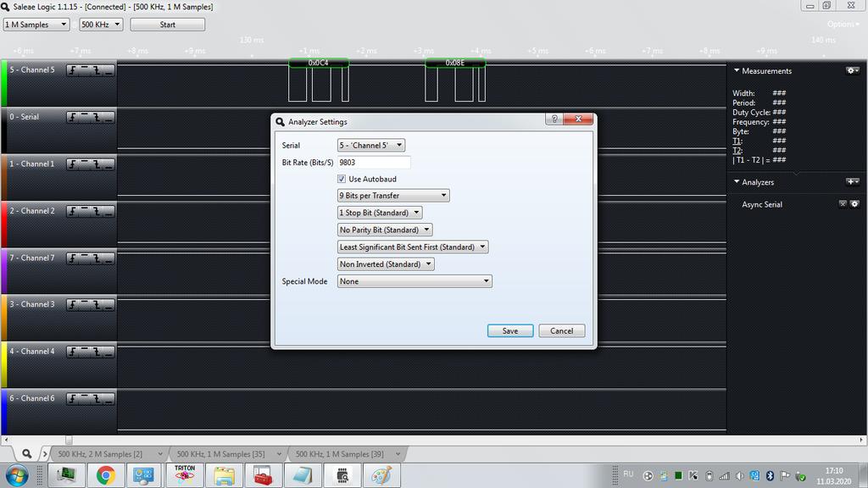Select the Async Serial analyzer entry
Screen dimensions: 868x488
coord(762,205)
